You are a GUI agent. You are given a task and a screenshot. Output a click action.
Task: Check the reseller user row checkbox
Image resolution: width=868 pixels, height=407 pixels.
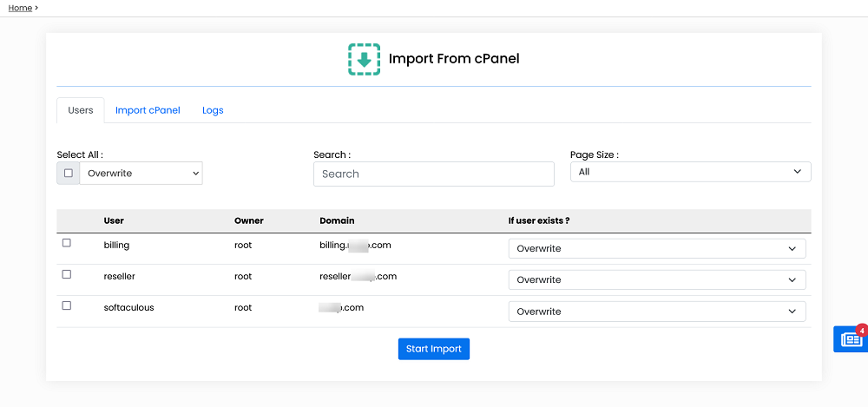[x=67, y=274]
